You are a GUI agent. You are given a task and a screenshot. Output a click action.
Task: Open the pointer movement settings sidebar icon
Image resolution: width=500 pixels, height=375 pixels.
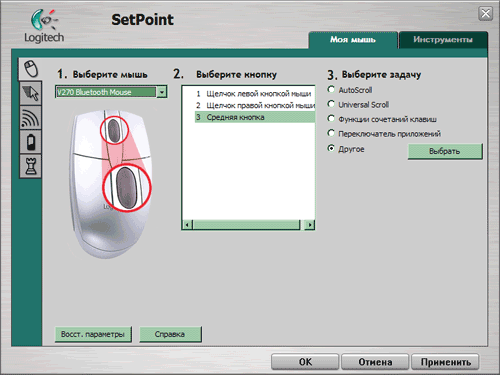click(30, 93)
